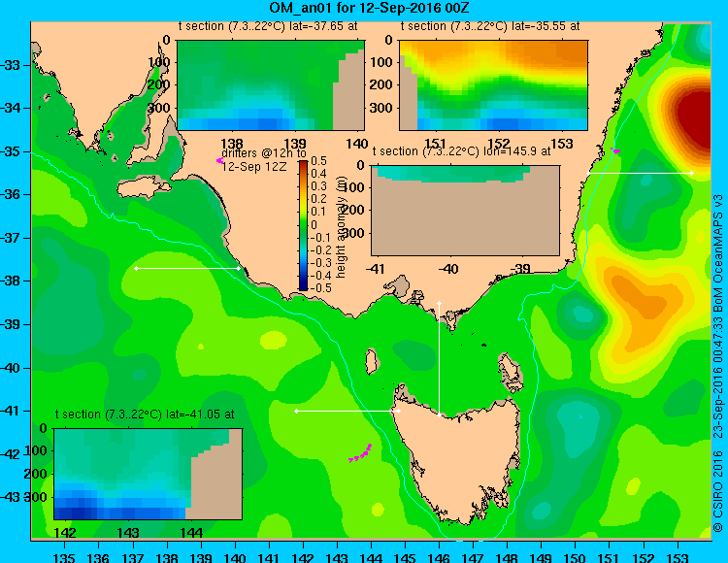
Task: Open the temperature section inset at lat=-41.05
Action: coord(149,474)
